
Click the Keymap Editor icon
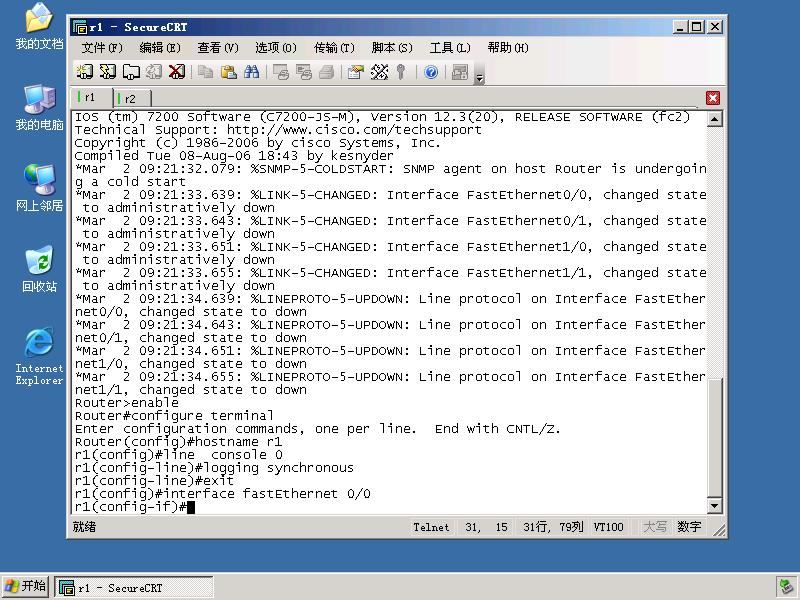pos(379,72)
